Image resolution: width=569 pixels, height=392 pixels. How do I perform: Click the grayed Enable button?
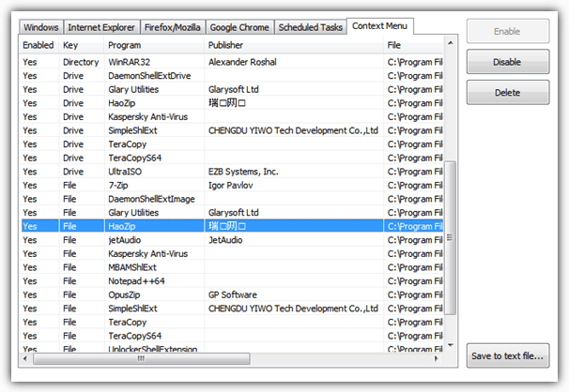pos(508,31)
